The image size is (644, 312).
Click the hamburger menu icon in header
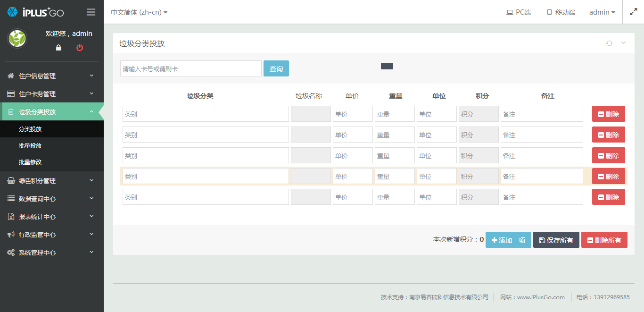[91, 12]
